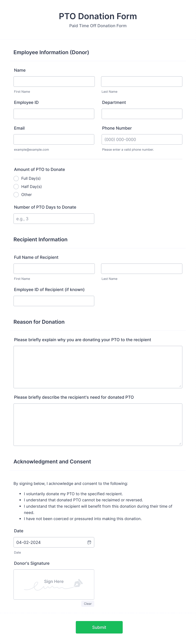Focus the Employee ID field
The image size is (196, 644).
click(x=54, y=114)
